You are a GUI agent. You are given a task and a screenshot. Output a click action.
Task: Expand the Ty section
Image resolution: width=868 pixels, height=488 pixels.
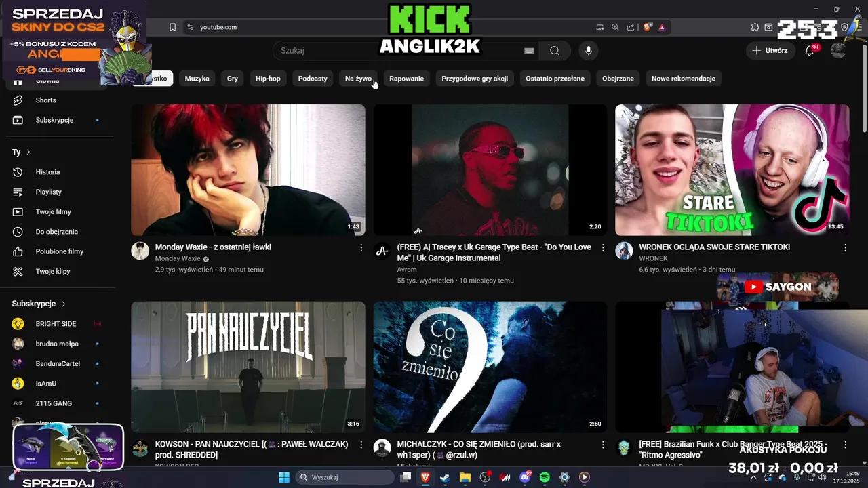click(21, 152)
